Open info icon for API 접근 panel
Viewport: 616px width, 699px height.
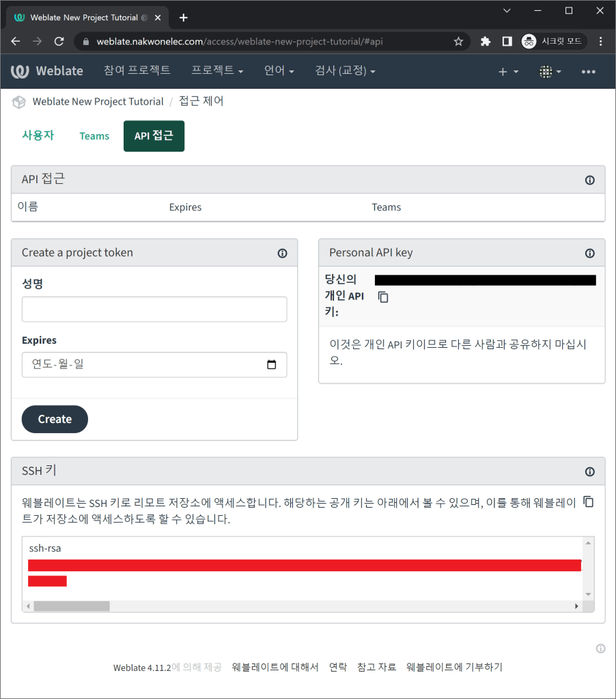[x=589, y=180]
